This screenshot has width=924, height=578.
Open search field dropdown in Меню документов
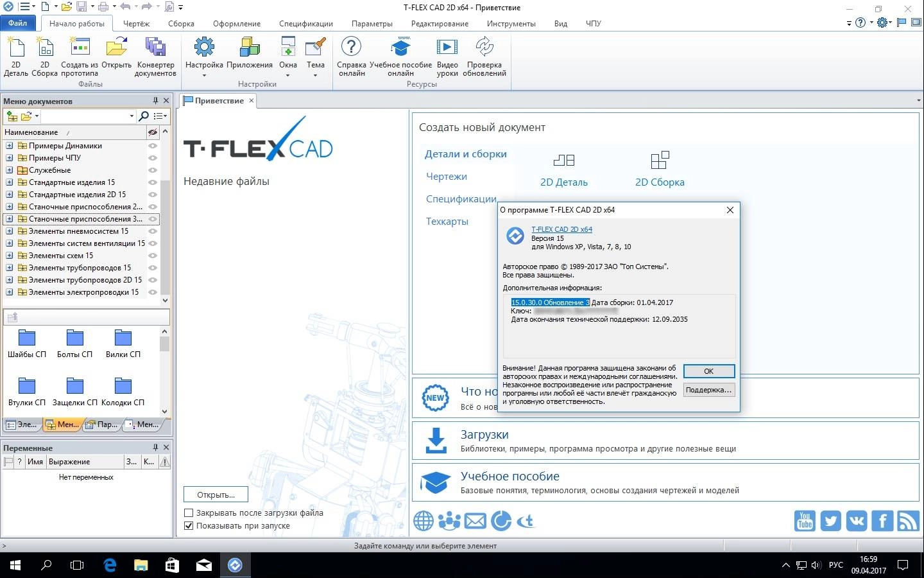pyautogui.click(x=132, y=116)
